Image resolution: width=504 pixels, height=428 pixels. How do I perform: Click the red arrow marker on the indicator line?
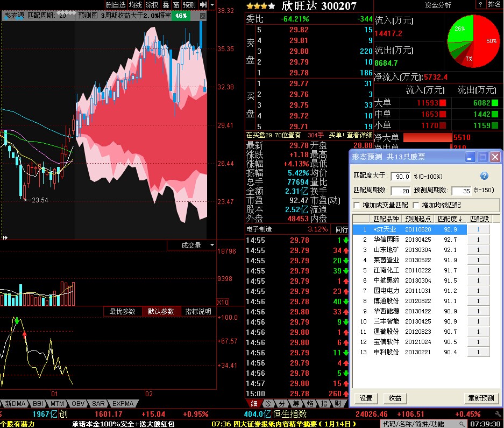(x=24, y=334)
